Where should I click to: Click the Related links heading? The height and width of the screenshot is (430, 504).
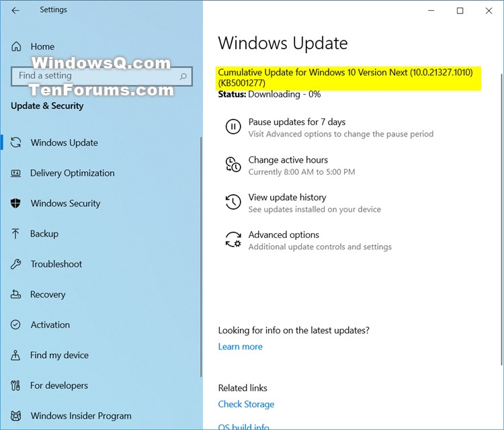click(243, 388)
